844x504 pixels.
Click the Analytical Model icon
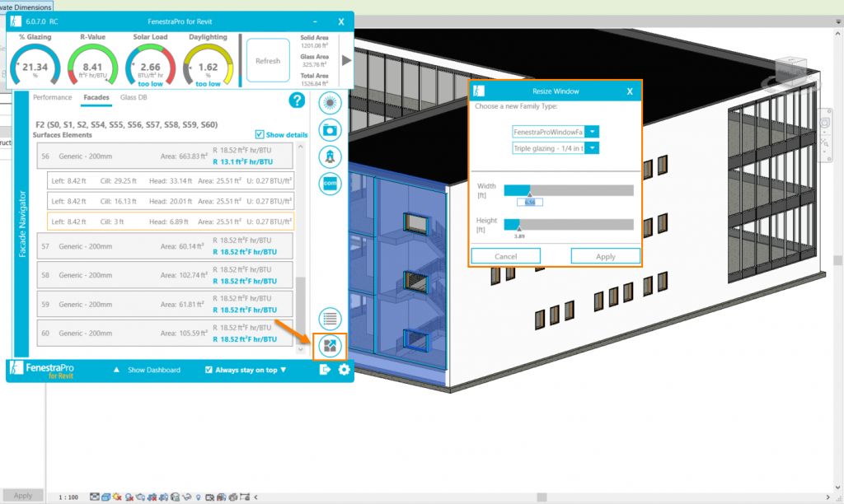(x=221, y=497)
